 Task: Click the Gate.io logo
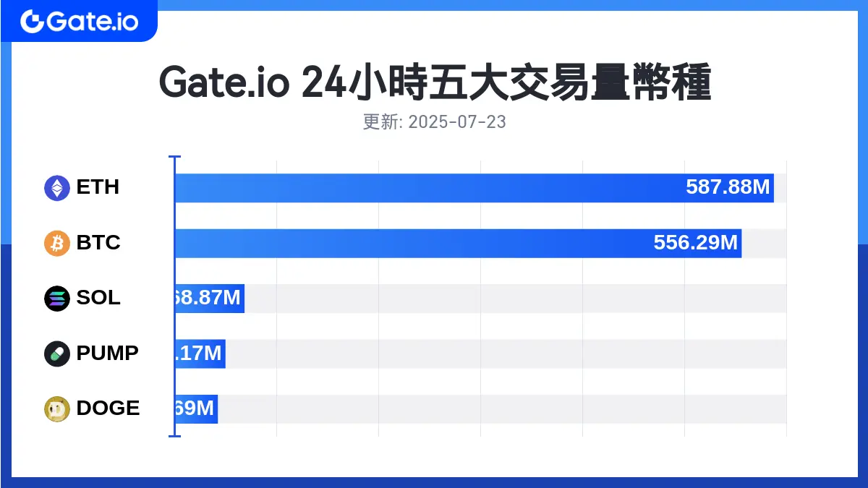click(79, 21)
